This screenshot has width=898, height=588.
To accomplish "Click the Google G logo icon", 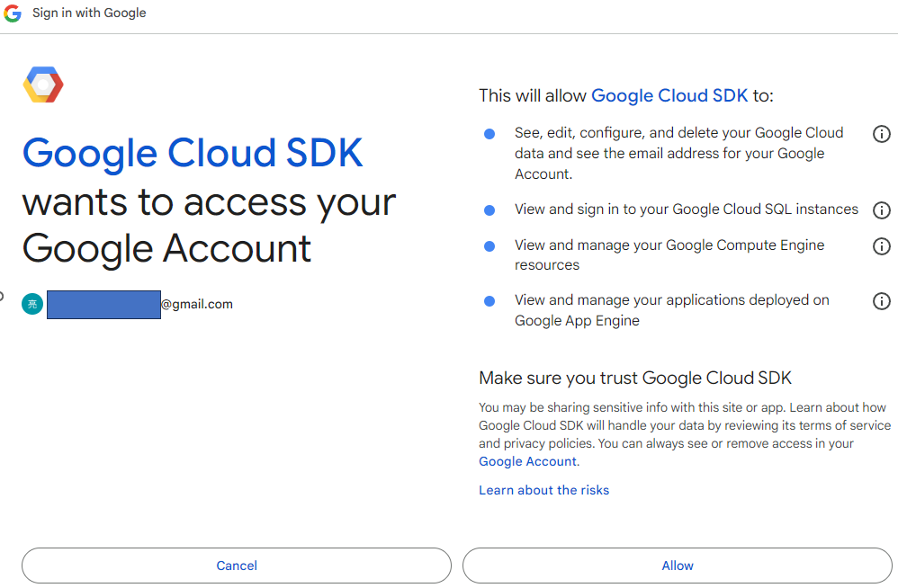I will click(12, 13).
